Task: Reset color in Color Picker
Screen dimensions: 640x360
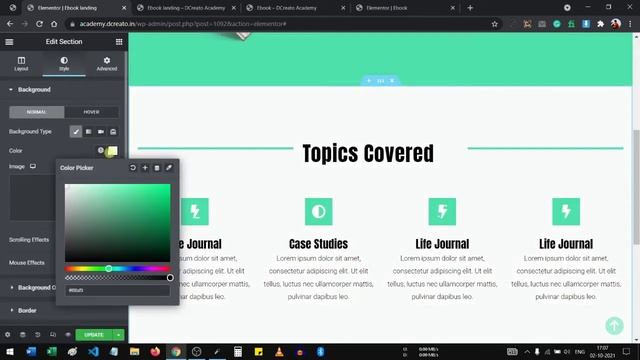Action: (133, 168)
